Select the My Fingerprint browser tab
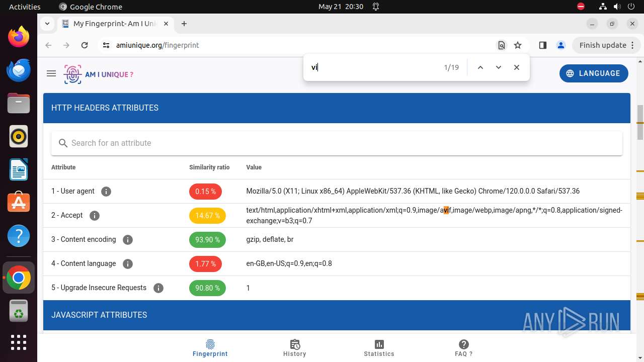The width and height of the screenshot is (644, 362). pos(116,24)
